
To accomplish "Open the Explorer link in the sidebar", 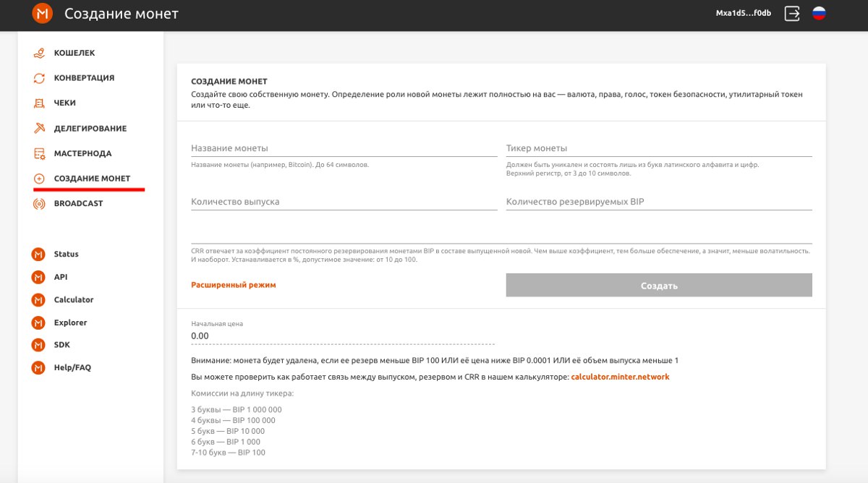I will pos(70,322).
